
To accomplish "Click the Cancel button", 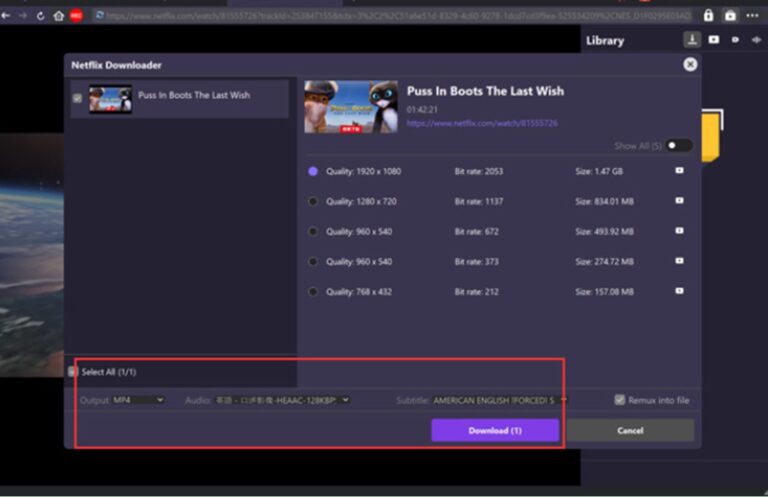I will pyautogui.click(x=630, y=430).
